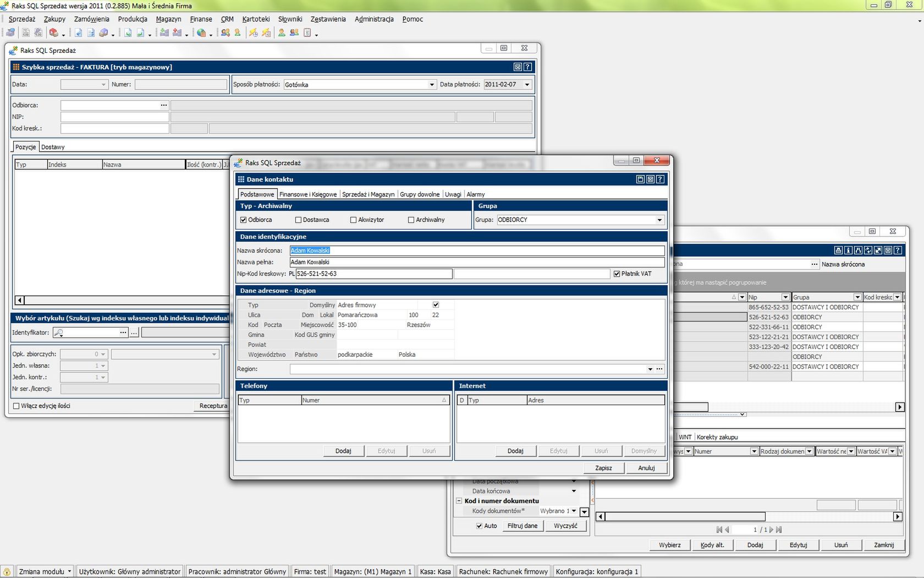Click the right arrow of the contacts list scrollbar

click(900, 407)
